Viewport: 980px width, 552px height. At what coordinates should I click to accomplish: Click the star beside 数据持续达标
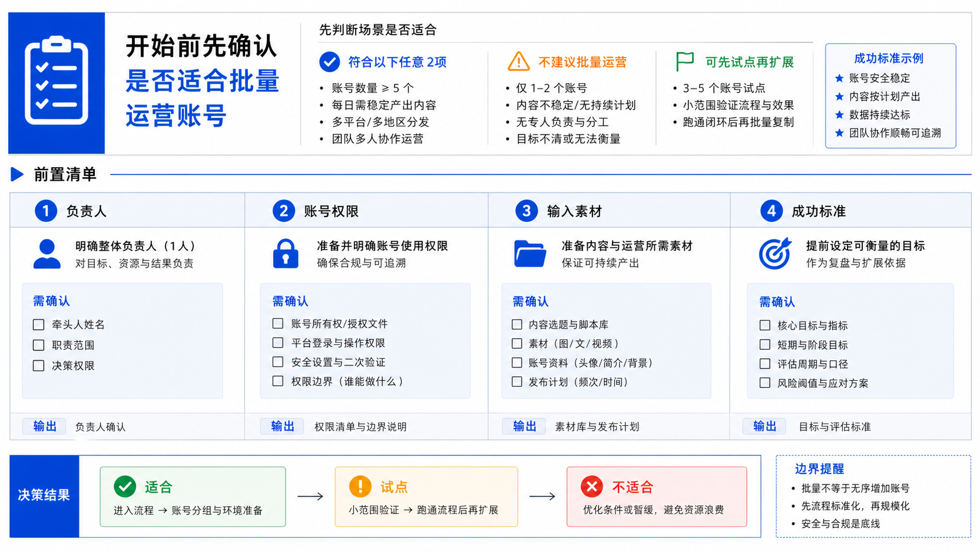click(839, 114)
